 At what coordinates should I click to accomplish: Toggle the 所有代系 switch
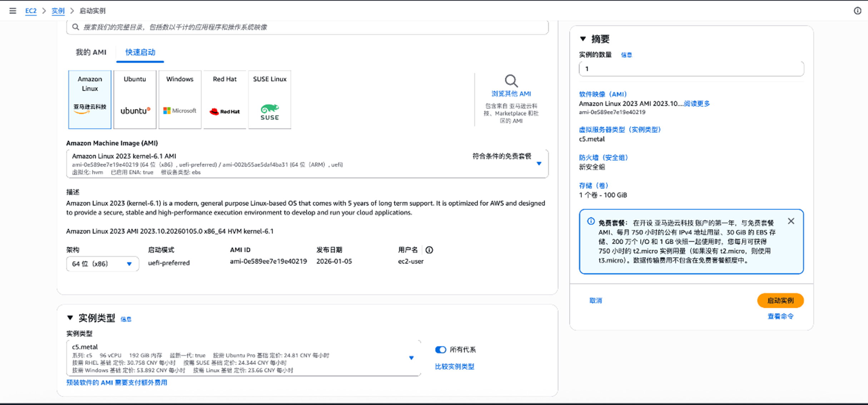point(441,350)
